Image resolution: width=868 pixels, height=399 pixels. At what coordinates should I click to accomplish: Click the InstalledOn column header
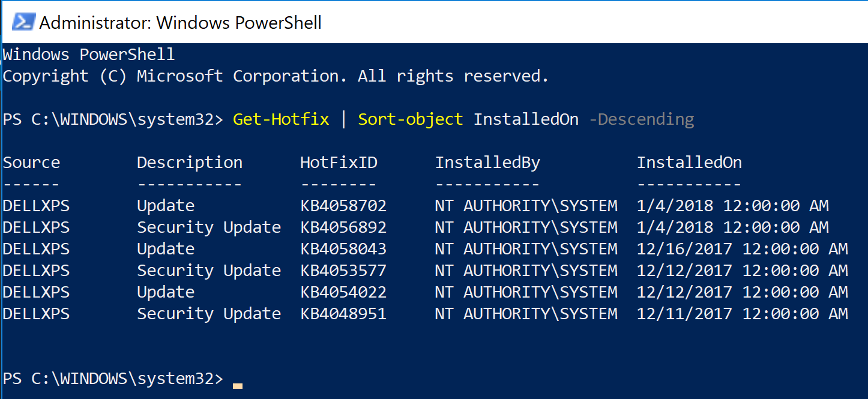point(689,163)
